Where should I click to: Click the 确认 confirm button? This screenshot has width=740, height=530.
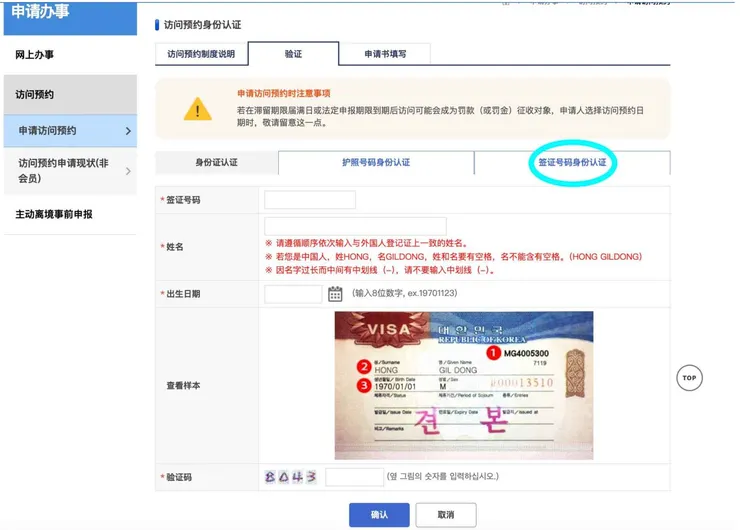(379, 514)
